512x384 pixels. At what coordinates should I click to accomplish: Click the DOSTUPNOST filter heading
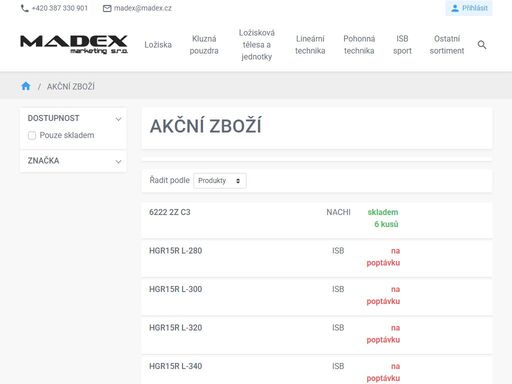(x=53, y=118)
